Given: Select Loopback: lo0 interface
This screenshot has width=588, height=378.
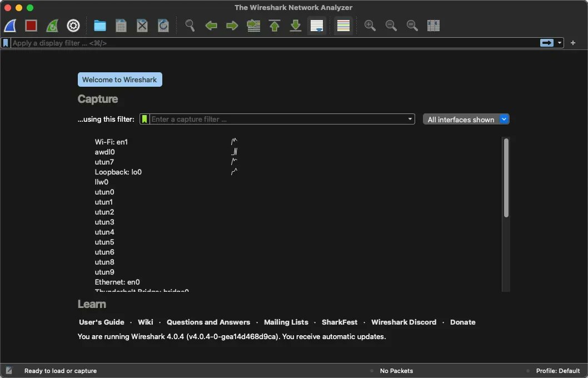Looking at the screenshot, I should coord(118,172).
